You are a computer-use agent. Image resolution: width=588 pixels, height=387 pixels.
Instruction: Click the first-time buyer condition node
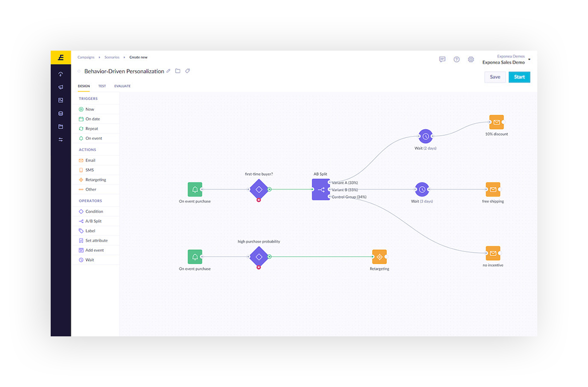coord(259,189)
